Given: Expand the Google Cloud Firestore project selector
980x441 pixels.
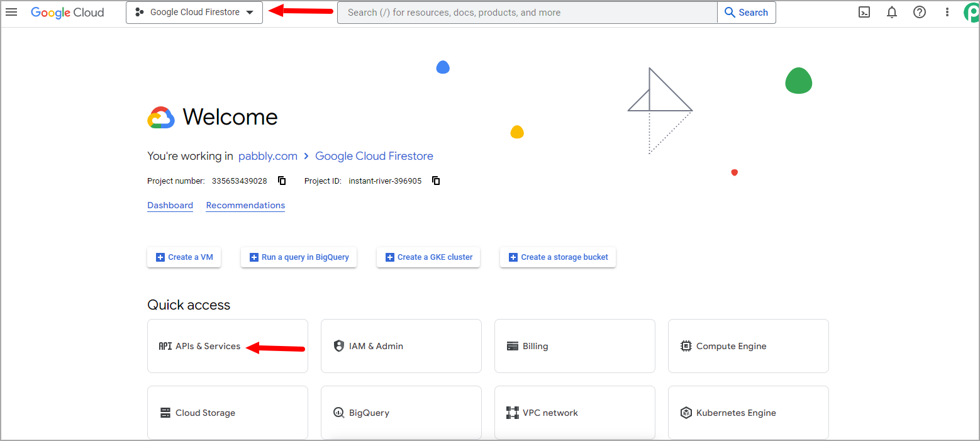Looking at the screenshot, I should (194, 13).
